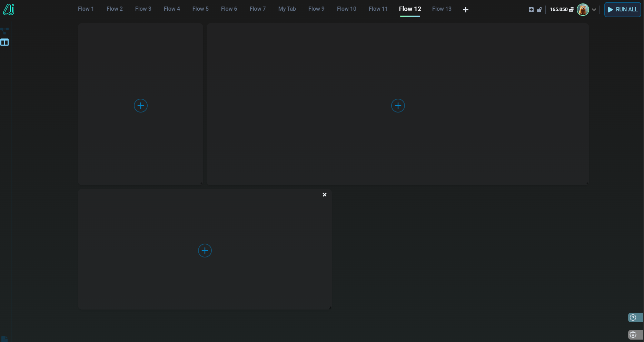The width and height of the screenshot is (644, 342).
Task: Grab the resize handle of the top-left panel
Action: 201,183
